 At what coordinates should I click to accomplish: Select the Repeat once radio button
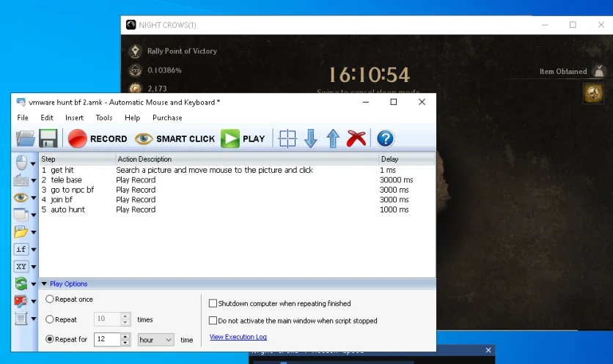click(50, 299)
